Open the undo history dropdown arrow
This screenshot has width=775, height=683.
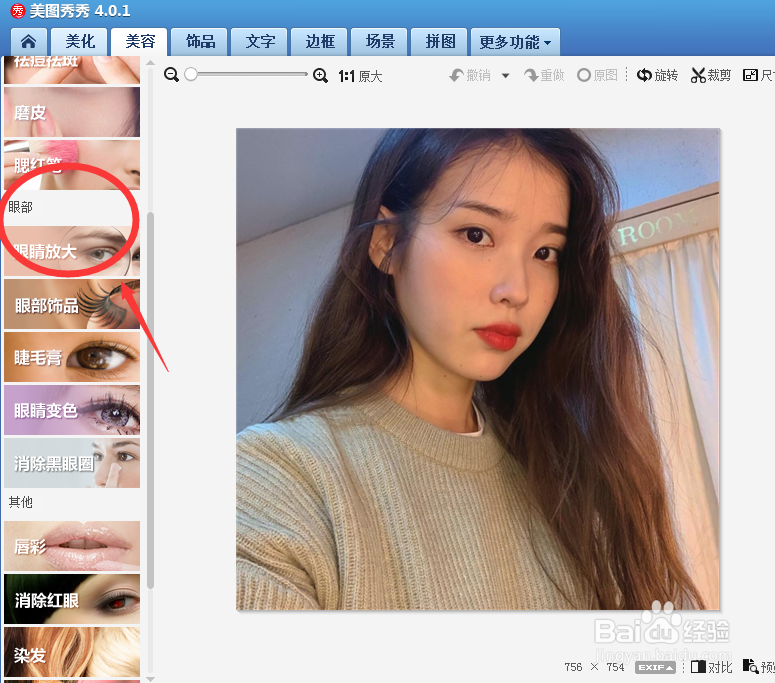click(505, 76)
